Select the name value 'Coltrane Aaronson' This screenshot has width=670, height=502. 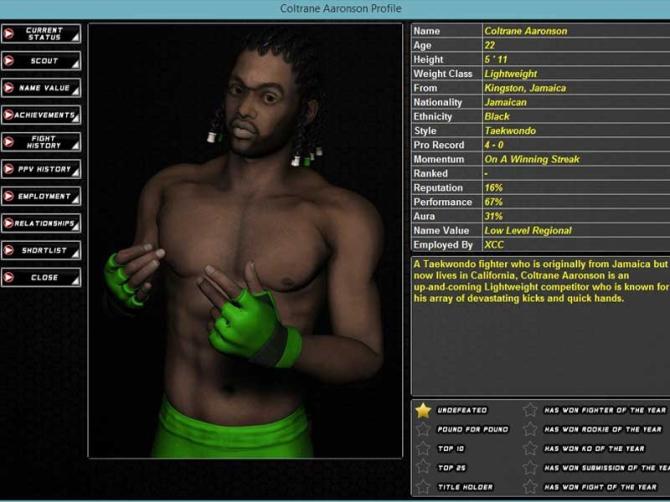pyautogui.click(x=526, y=31)
